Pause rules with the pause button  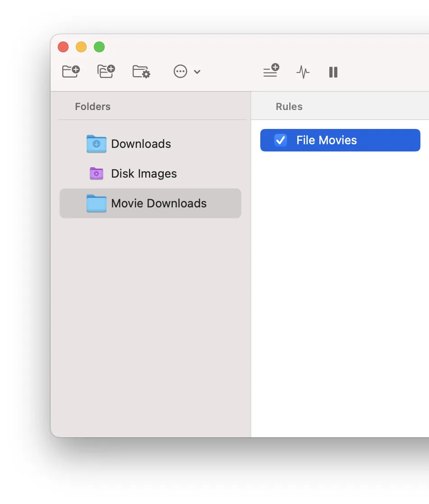point(333,72)
